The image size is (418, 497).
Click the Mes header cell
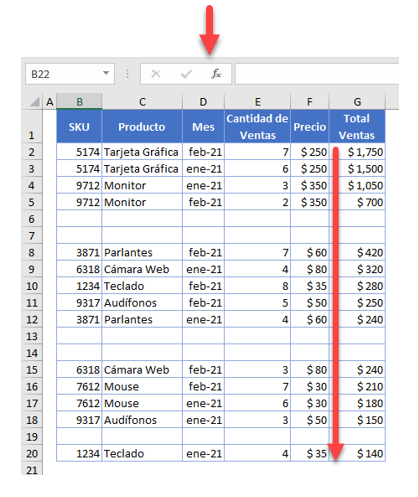[x=203, y=127]
